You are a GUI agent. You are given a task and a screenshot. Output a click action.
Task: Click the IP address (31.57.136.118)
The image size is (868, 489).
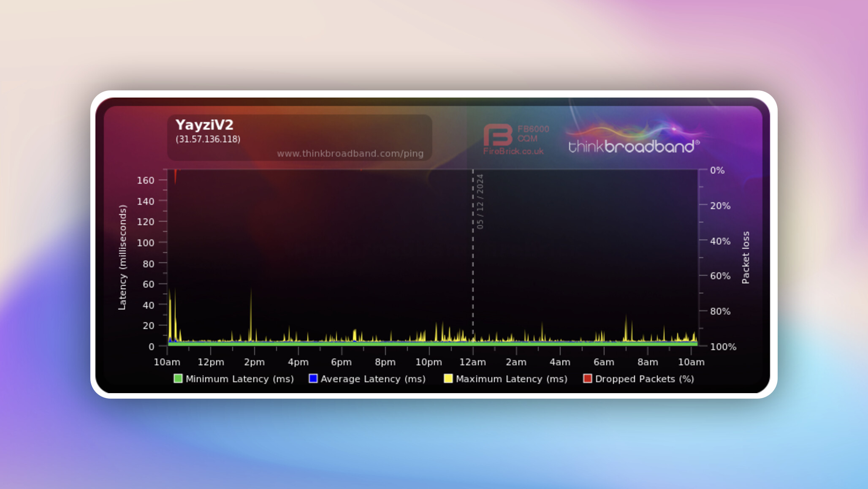tap(208, 139)
